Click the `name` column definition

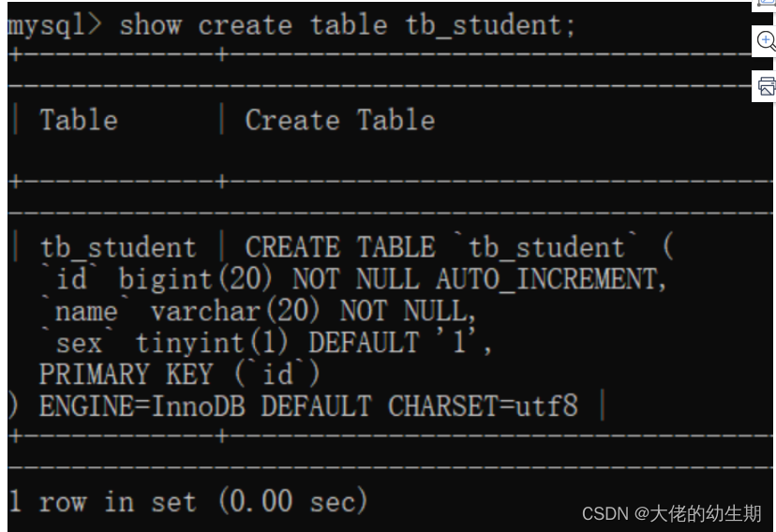tap(259, 311)
